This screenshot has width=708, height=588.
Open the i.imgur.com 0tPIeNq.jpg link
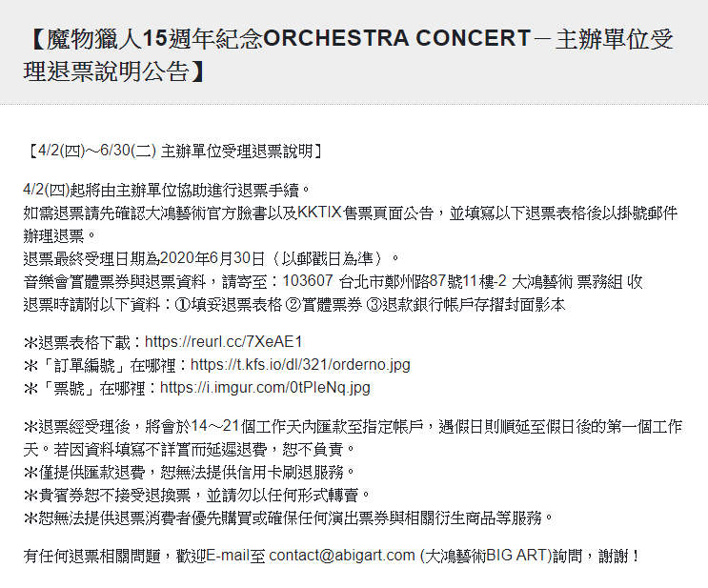265,388
